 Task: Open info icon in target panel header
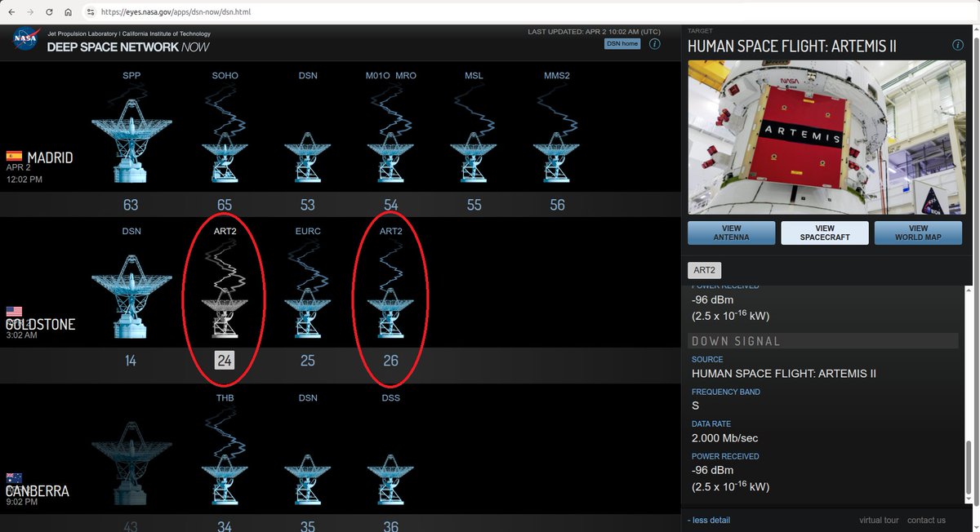(x=958, y=45)
